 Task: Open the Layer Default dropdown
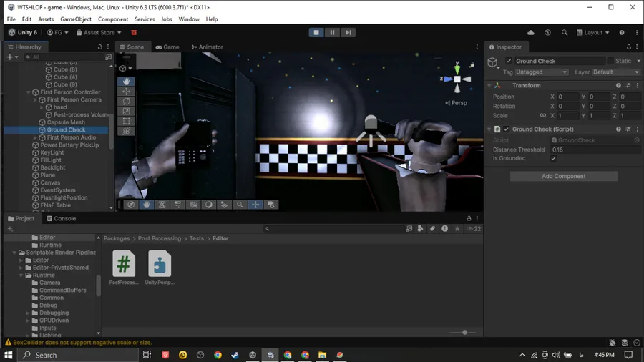(x=616, y=72)
